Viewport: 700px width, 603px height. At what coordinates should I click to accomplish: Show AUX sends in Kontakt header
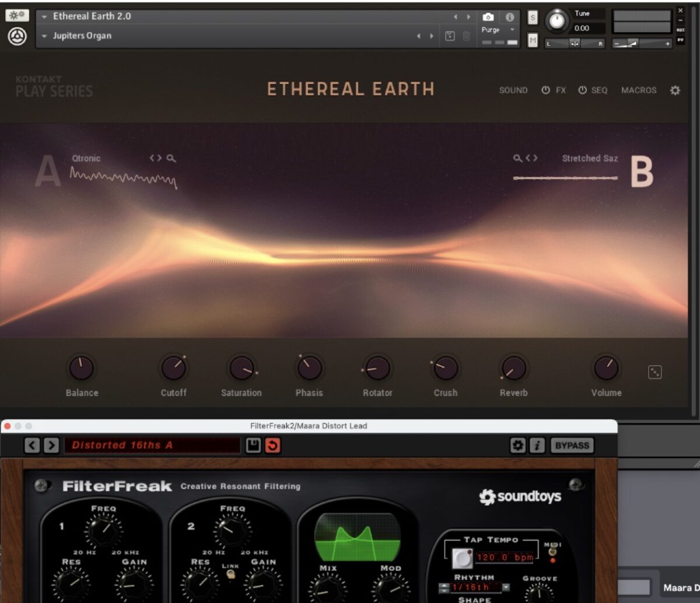point(680,30)
